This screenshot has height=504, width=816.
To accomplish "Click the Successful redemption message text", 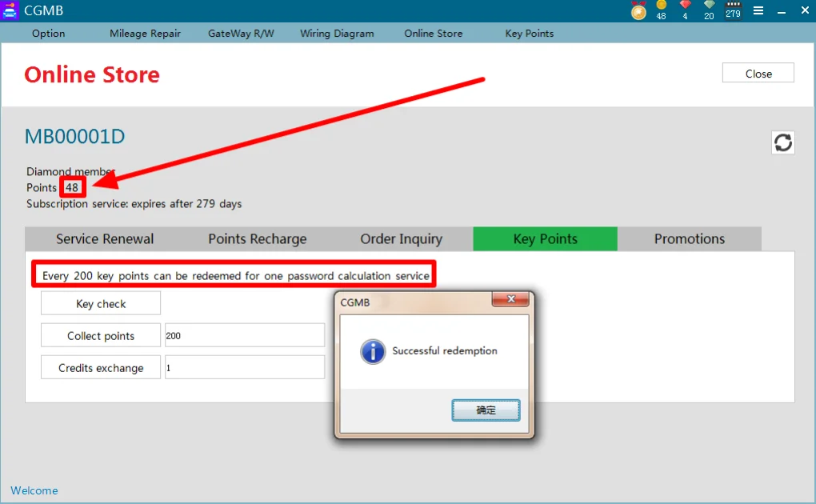I will pos(445,351).
